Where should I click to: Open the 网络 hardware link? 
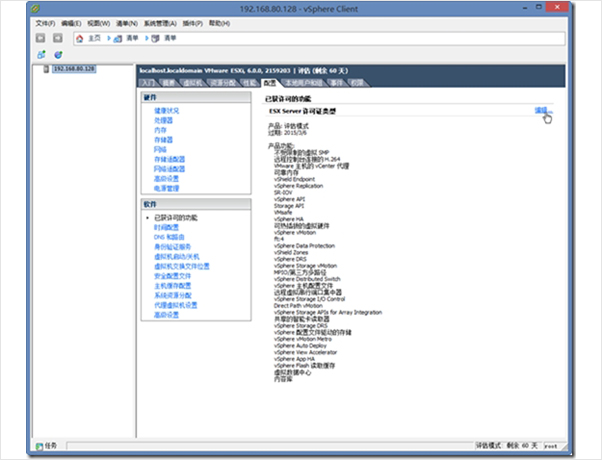(x=160, y=149)
